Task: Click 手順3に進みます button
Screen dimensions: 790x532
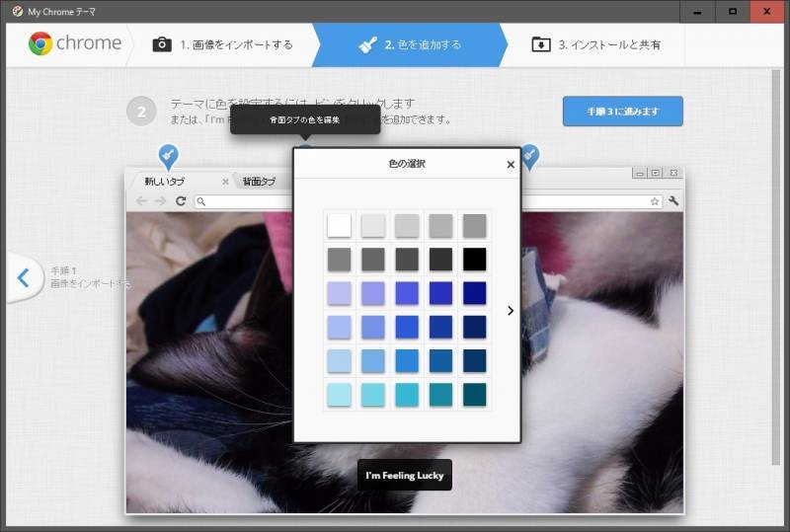Action: point(623,112)
